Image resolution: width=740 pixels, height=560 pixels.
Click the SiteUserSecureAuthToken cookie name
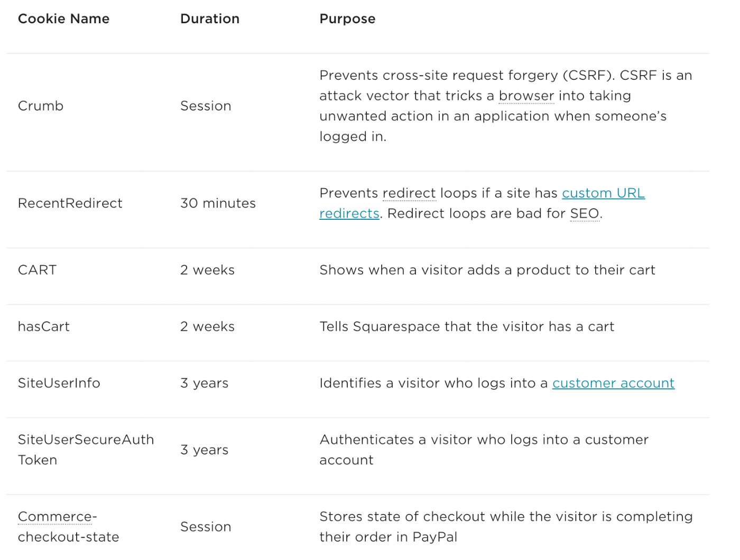coord(86,450)
